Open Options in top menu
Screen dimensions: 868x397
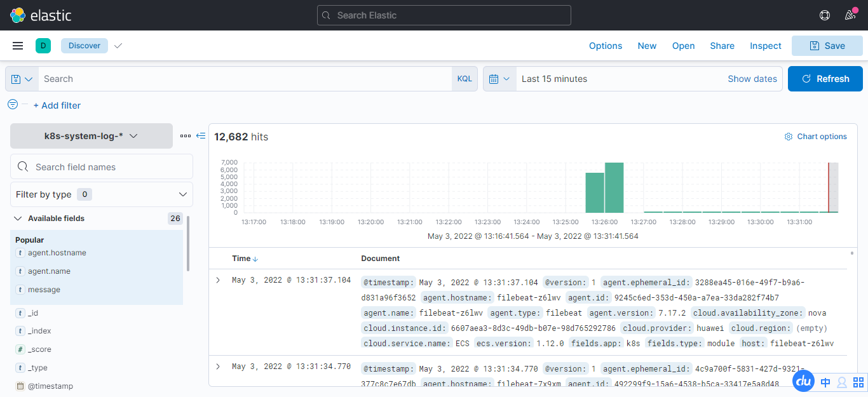click(x=606, y=46)
